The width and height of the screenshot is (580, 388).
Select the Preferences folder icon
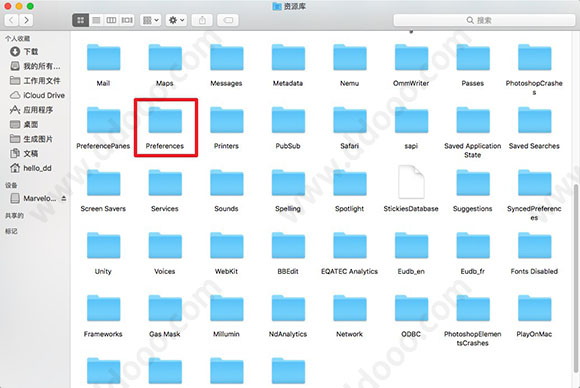coord(165,120)
